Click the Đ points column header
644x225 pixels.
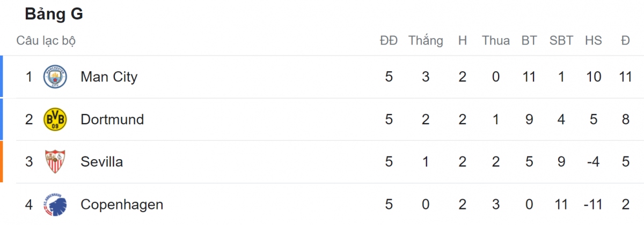[625, 41]
